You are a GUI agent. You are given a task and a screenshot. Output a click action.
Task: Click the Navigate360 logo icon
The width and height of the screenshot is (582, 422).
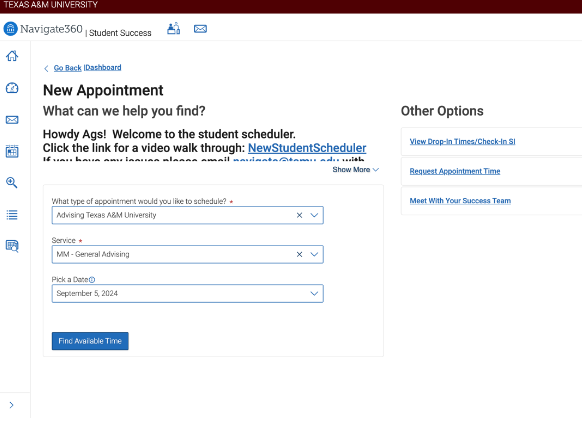[x=10, y=29]
